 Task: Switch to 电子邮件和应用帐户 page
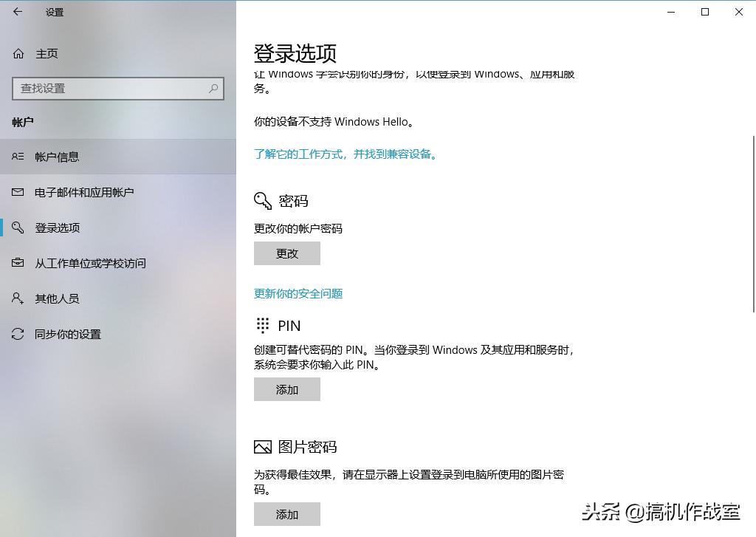[x=81, y=192]
